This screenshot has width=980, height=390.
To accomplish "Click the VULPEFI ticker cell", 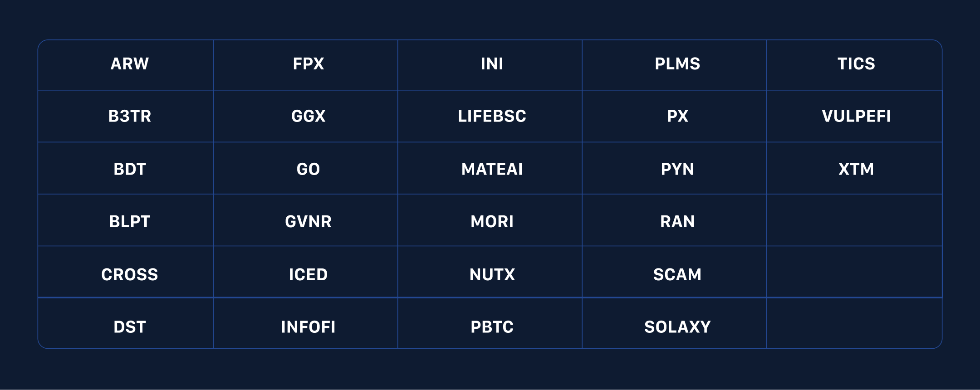I will pos(856,117).
